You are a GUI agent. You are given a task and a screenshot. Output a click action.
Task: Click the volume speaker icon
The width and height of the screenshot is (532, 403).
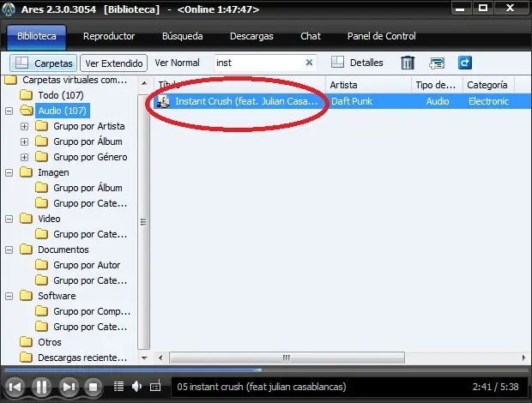coord(136,387)
